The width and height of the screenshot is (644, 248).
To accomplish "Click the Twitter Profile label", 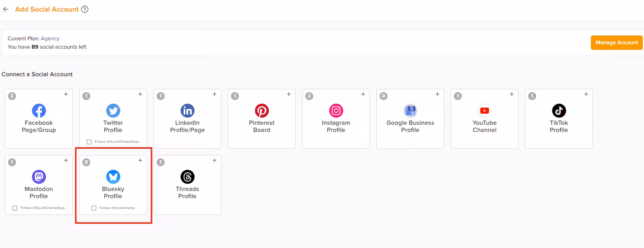I will coord(113,126).
